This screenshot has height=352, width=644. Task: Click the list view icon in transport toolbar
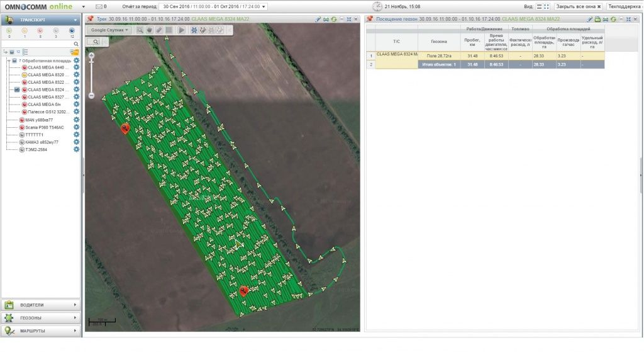tap(25, 52)
